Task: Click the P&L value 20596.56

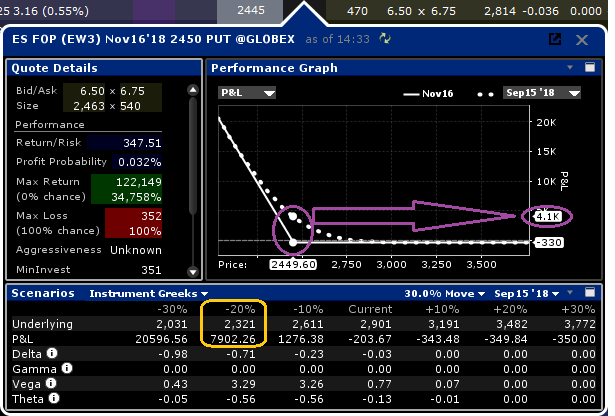Action: pyautogui.click(x=161, y=339)
